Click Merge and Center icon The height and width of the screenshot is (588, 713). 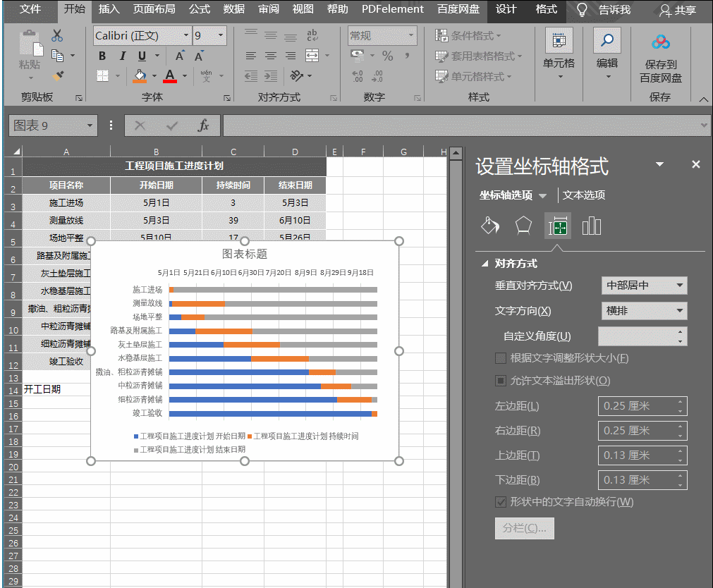pyautogui.click(x=312, y=56)
